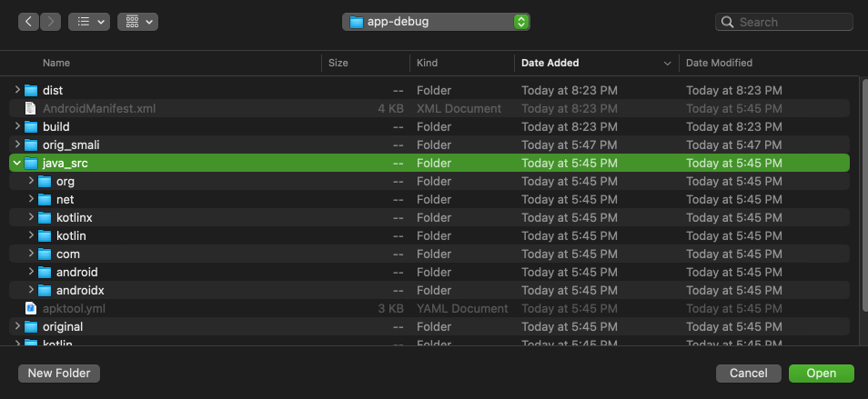
Task: Expand the org subfolder
Action: click(31, 181)
